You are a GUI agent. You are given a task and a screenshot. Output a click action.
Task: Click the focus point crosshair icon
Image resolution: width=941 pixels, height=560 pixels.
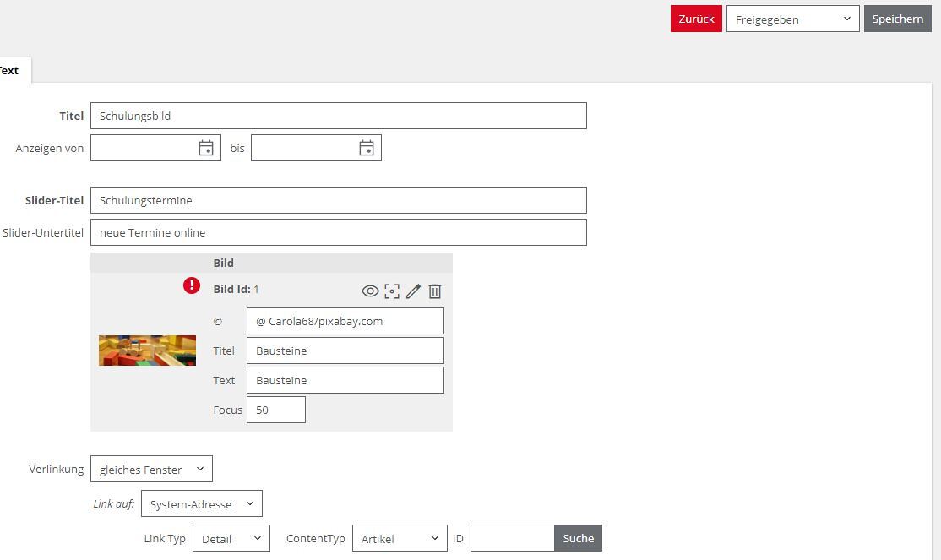(x=392, y=291)
